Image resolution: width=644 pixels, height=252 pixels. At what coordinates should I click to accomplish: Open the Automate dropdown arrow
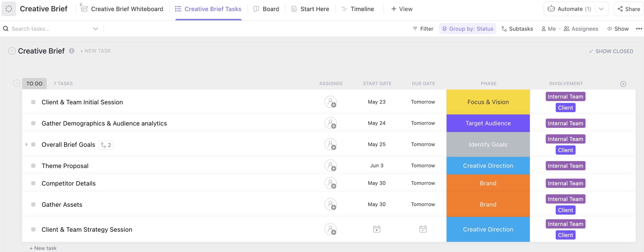tap(601, 9)
